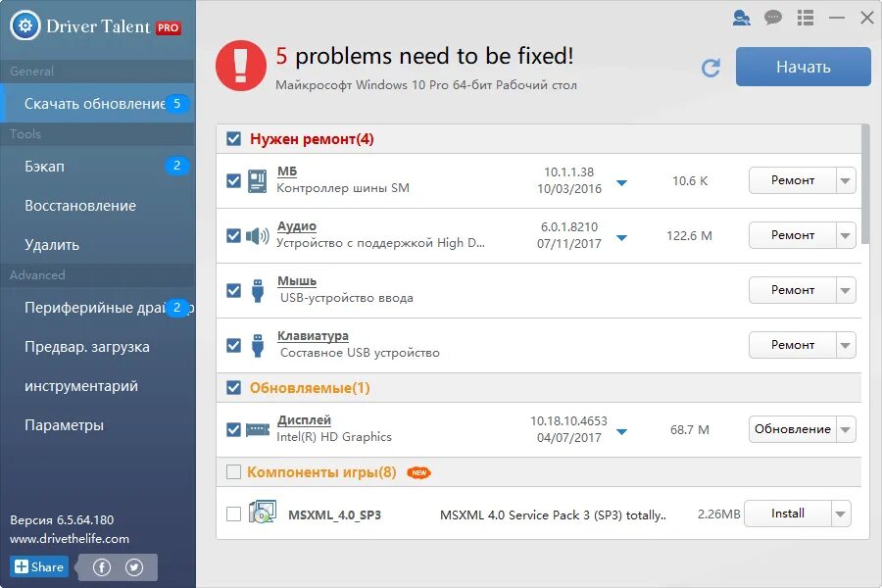Click the USB icon for Мышь
Screen dimensions: 882x588
(x=258, y=291)
